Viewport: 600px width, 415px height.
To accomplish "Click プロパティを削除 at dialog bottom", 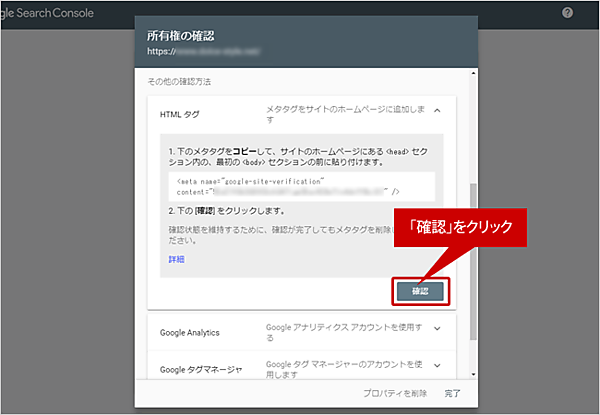I will [x=395, y=393].
